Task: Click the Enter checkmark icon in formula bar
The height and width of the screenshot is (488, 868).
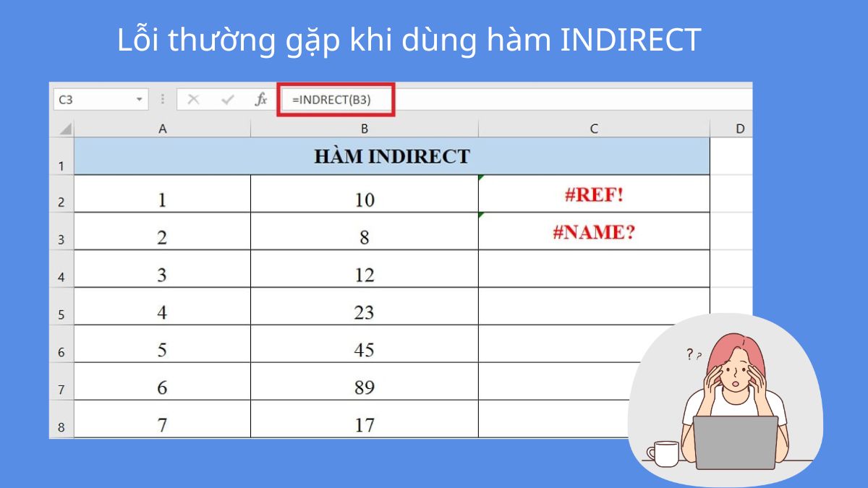Action: tap(228, 100)
